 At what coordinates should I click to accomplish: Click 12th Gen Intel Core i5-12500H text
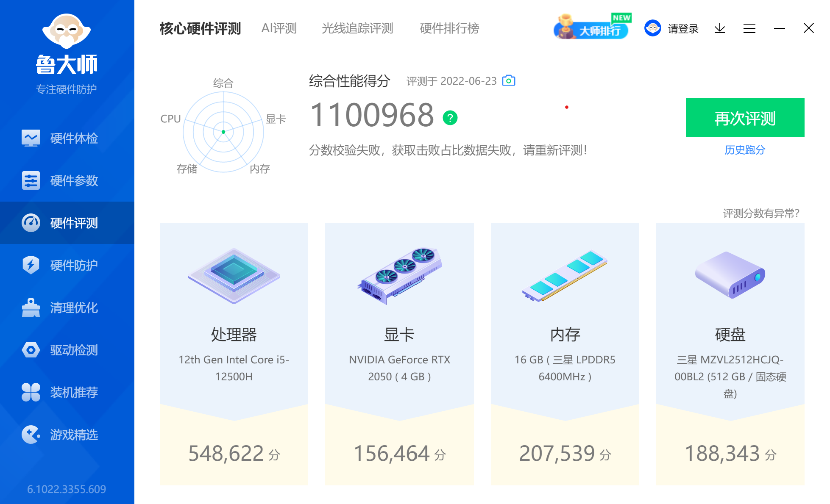(x=234, y=368)
